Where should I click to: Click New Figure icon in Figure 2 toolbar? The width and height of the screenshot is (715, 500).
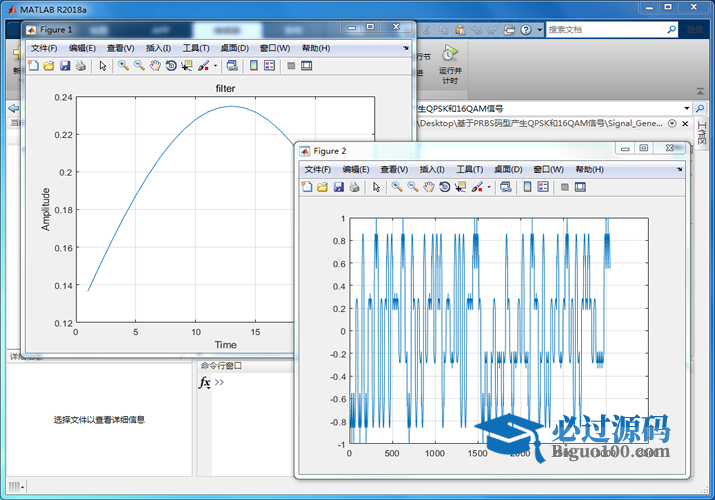click(x=307, y=187)
